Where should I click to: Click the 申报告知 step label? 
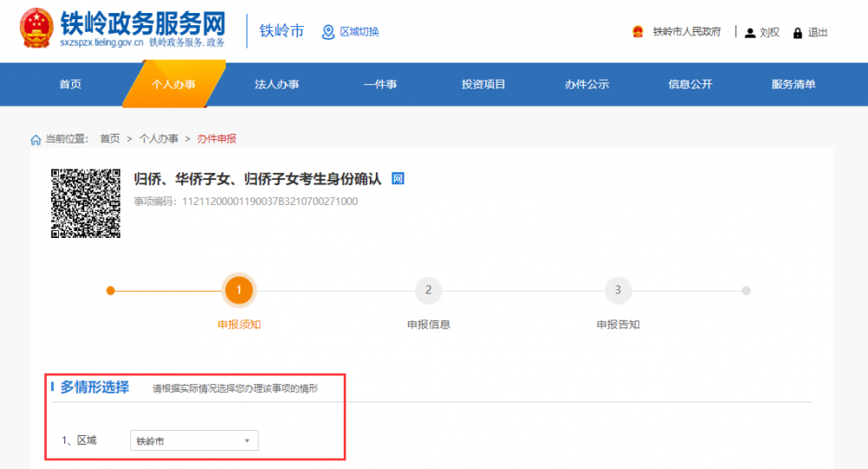pyautogui.click(x=618, y=325)
